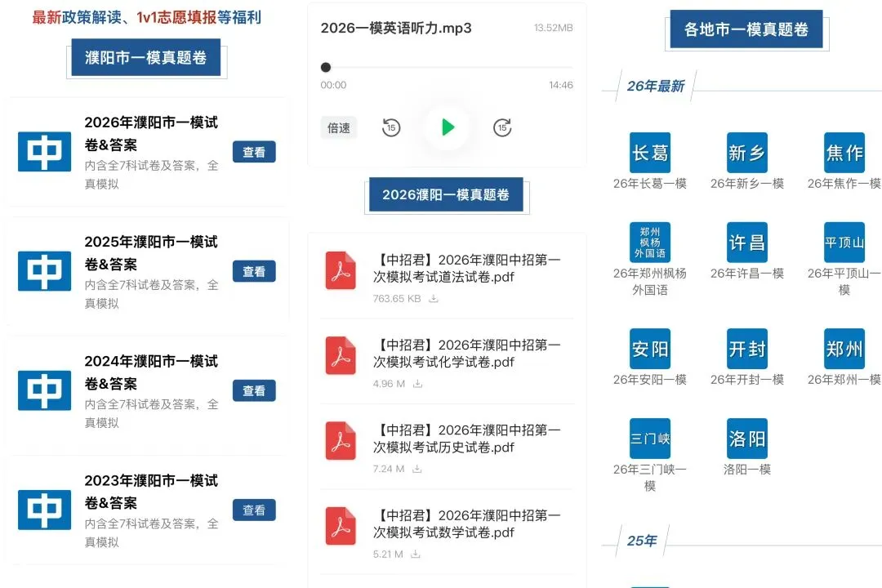Viewport: 882px width, 588px height.
Task: Select the 25年 section tab
Action: [x=642, y=541]
